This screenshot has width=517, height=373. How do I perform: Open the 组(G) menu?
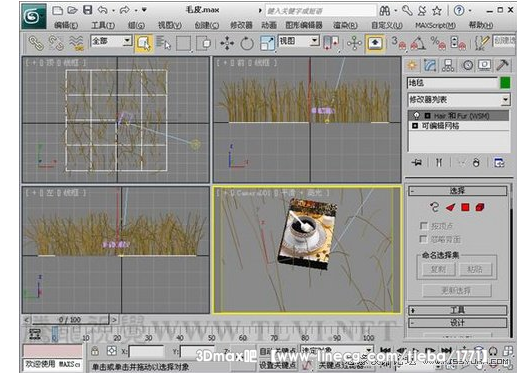tap(136, 25)
